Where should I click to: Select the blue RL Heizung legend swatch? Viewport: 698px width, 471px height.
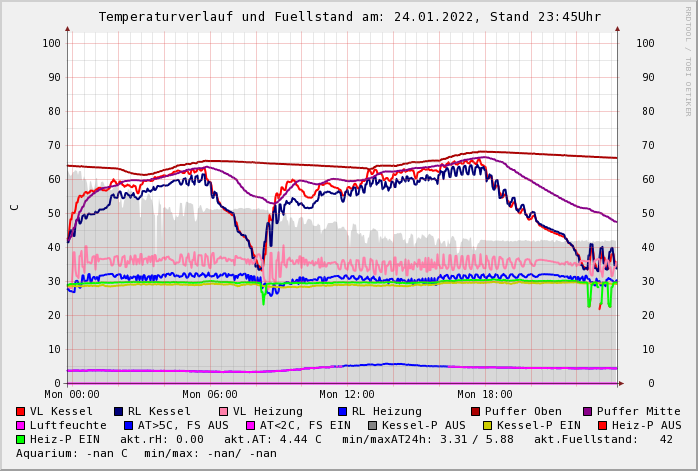343,411
